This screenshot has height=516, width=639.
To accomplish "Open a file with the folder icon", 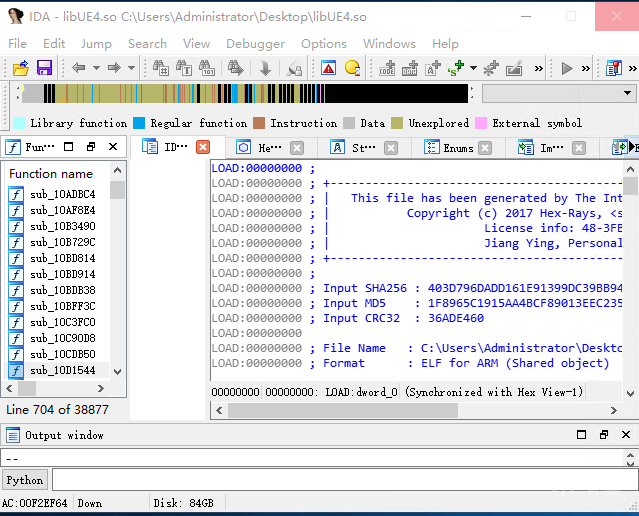I will [x=20, y=68].
